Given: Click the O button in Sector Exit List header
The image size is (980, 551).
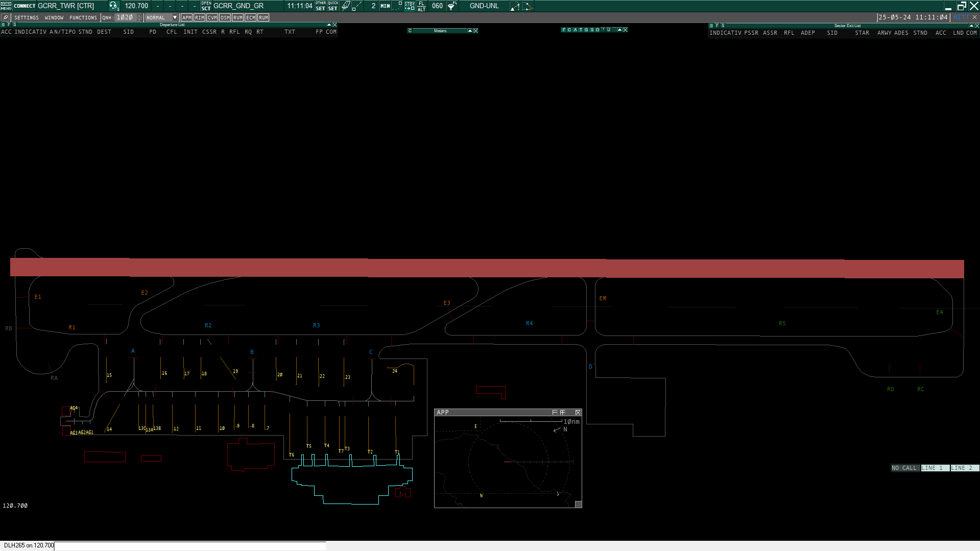Looking at the screenshot, I should click(711, 26).
